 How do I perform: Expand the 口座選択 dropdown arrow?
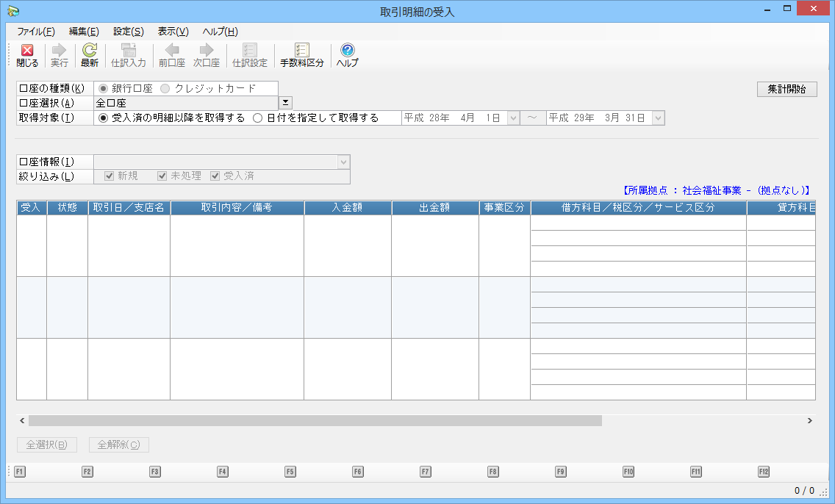click(x=285, y=103)
